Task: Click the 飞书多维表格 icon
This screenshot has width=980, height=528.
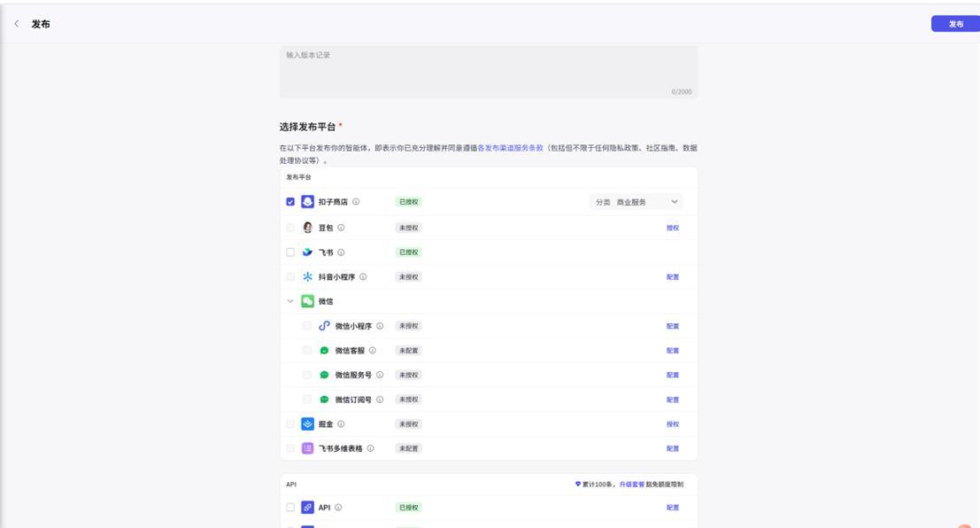Action: point(307,448)
